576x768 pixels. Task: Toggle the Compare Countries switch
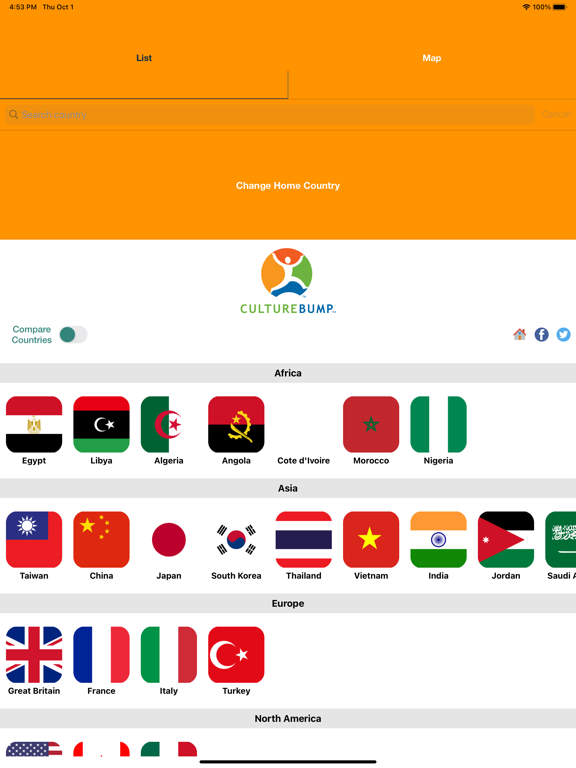pos(73,335)
